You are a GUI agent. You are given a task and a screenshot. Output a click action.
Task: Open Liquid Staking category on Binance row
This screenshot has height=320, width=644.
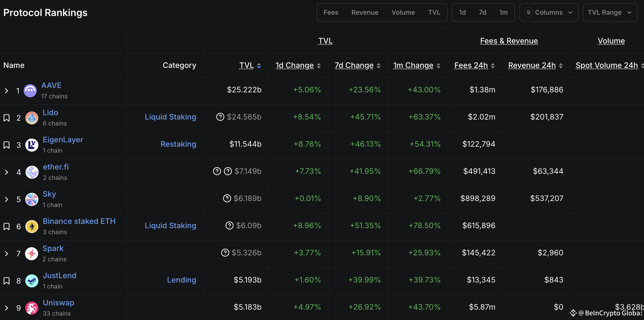click(x=171, y=226)
